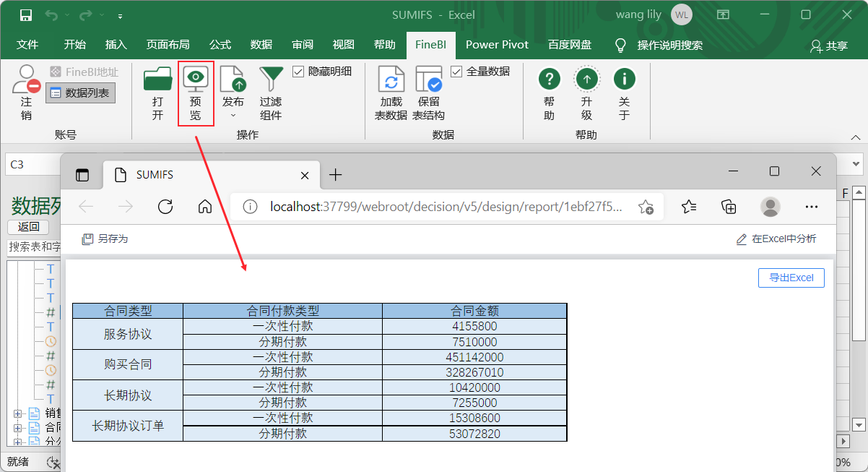Click the 加载表数据 icon
The image size is (868, 472).
point(391,79)
